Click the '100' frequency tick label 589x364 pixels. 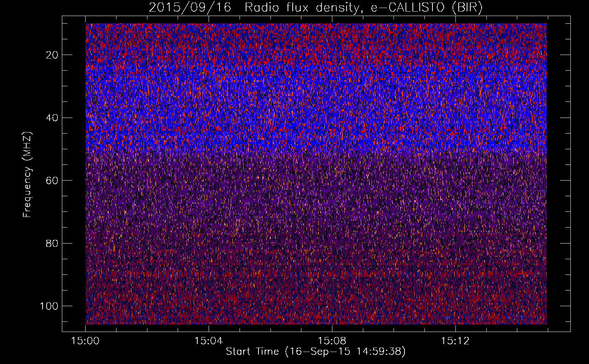pyautogui.click(x=49, y=306)
